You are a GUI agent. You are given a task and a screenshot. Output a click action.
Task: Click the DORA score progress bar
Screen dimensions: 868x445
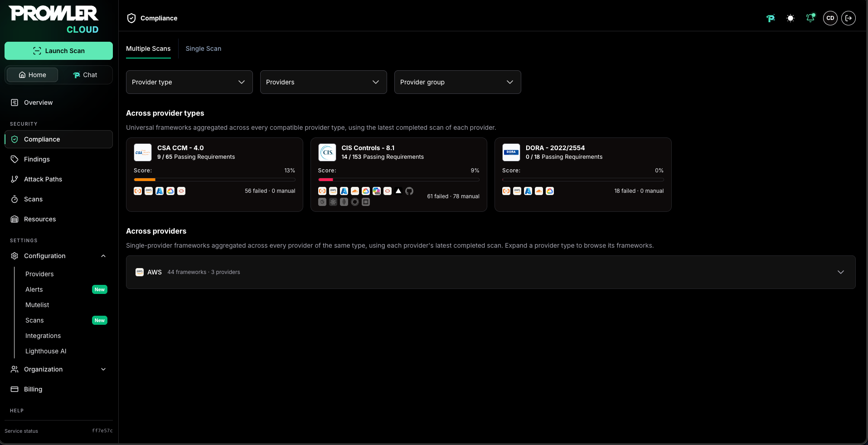pos(583,180)
